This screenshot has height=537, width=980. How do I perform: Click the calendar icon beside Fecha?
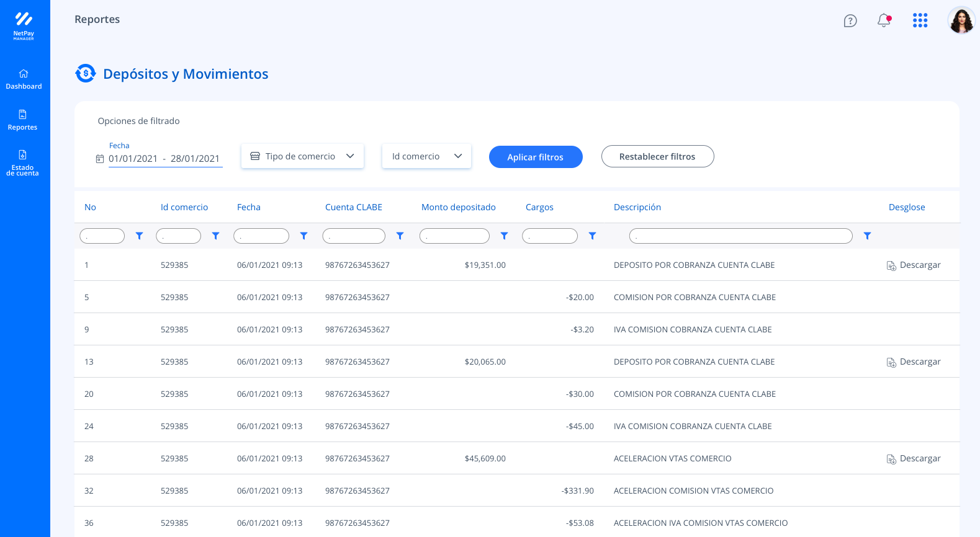tap(100, 159)
